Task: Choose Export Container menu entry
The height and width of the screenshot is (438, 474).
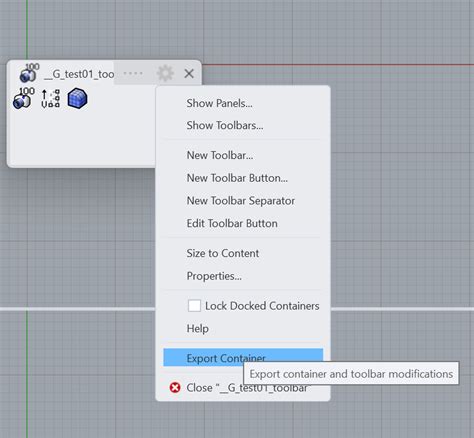Action: click(x=243, y=358)
